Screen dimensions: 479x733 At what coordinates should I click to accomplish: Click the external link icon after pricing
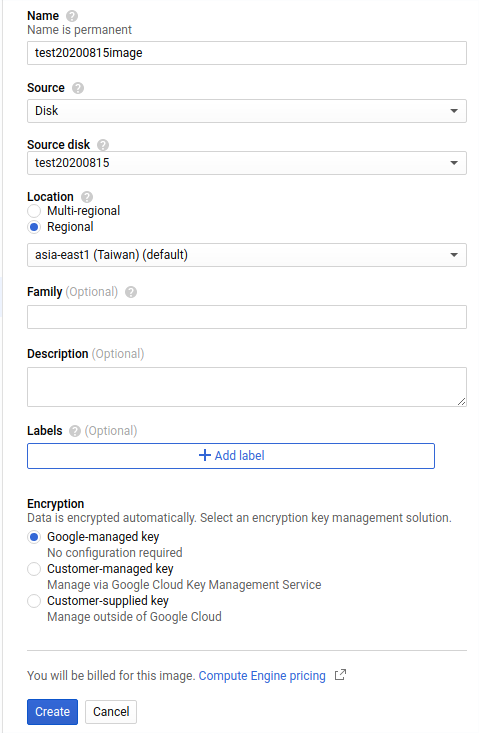coord(340,675)
